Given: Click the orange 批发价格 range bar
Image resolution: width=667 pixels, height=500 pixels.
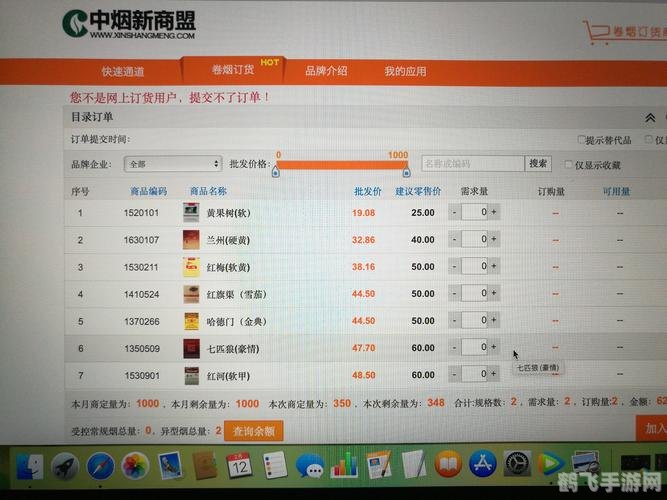Looking at the screenshot, I should pyautogui.click(x=342, y=164).
